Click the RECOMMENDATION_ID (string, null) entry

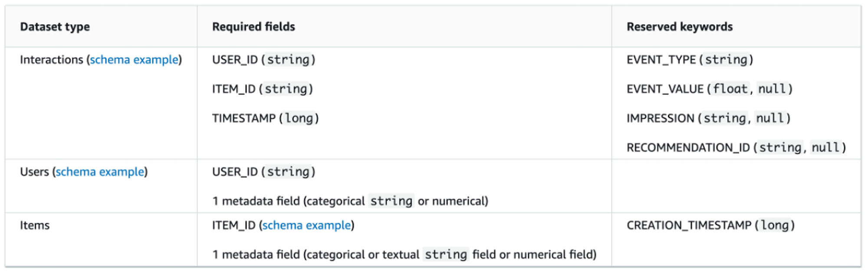736,148
